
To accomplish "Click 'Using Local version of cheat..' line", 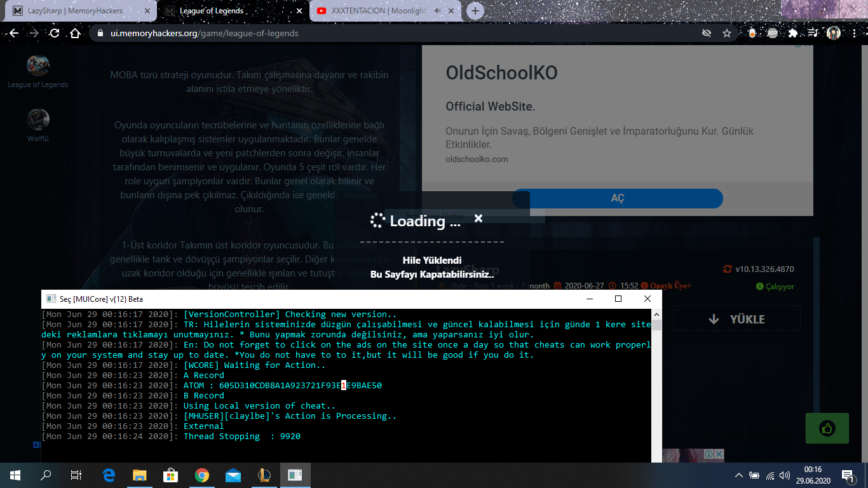I will pos(260,406).
